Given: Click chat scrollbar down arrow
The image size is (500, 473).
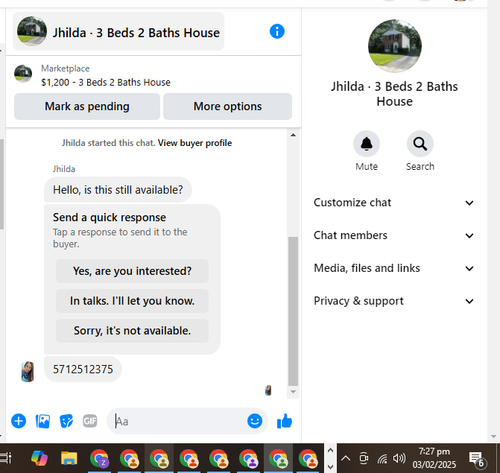Looking at the screenshot, I should pos(293,392).
